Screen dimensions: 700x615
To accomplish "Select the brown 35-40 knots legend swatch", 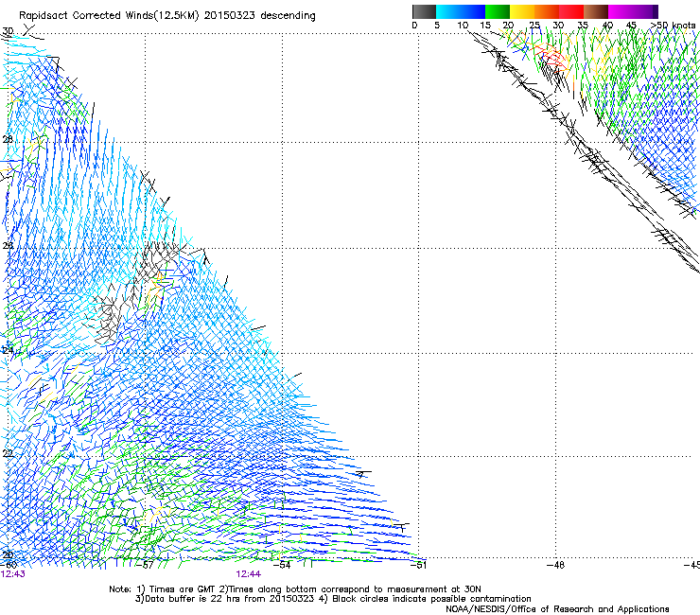I will point(596,11).
